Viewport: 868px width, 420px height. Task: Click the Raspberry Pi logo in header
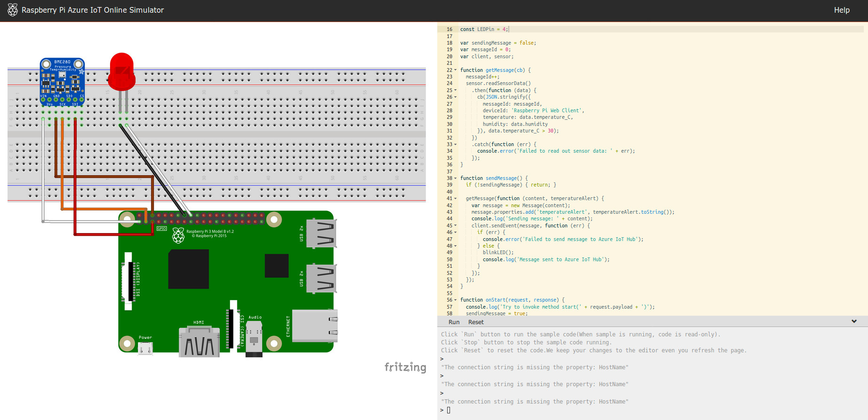[x=13, y=10]
